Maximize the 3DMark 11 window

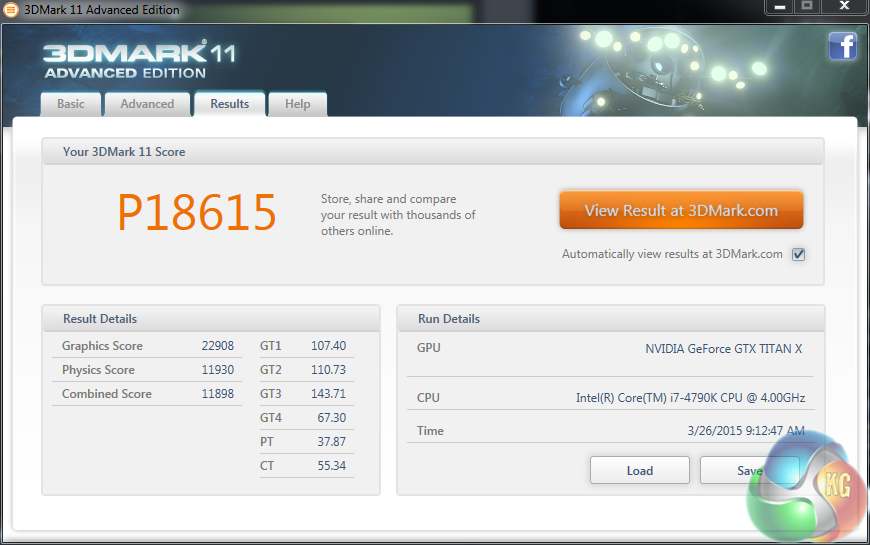click(x=807, y=7)
